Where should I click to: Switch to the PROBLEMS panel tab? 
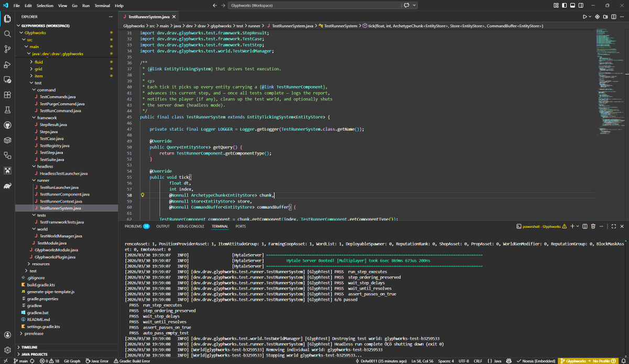pos(137,226)
